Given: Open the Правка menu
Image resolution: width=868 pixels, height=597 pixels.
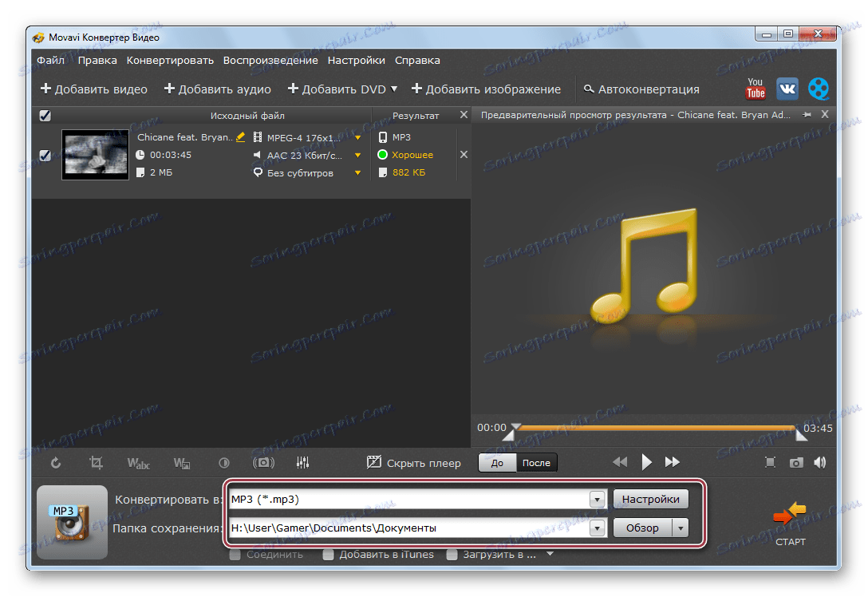Looking at the screenshot, I should click(x=97, y=60).
